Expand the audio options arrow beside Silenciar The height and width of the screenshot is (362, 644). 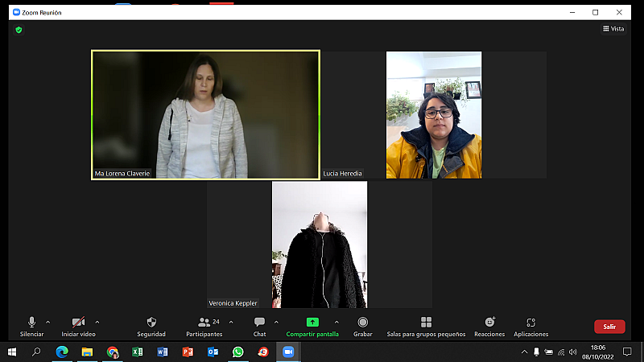click(x=48, y=322)
